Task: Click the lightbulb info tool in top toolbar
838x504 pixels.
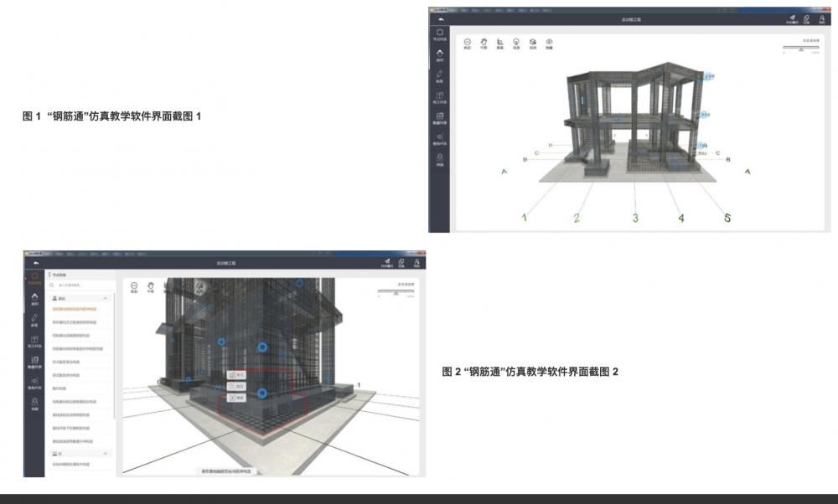Action: pos(516,42)
